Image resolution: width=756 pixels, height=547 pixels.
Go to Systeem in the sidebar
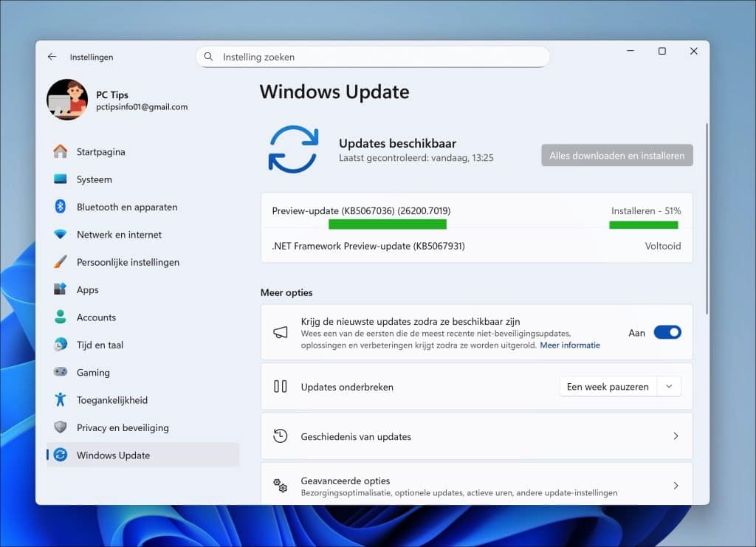(x=94, y=179)
